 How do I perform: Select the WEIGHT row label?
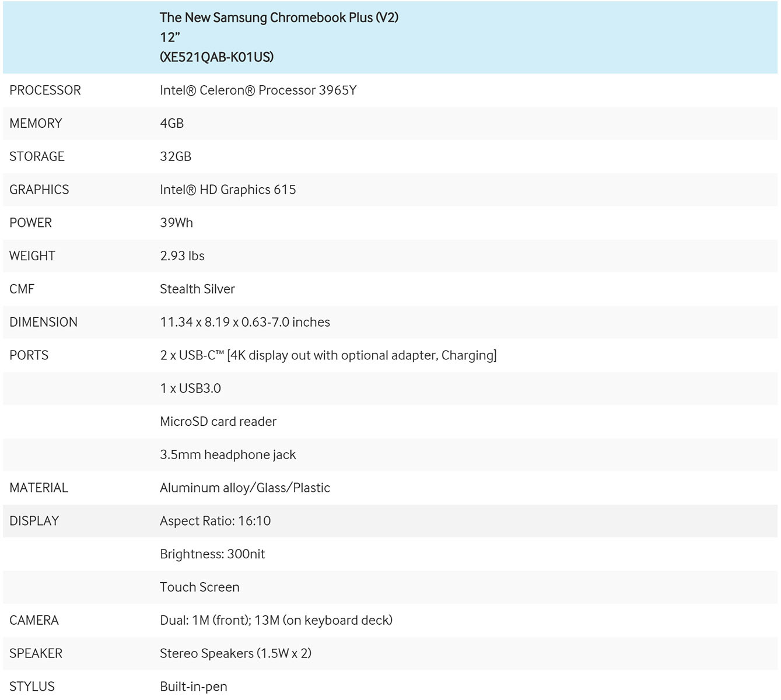[32, 256]
